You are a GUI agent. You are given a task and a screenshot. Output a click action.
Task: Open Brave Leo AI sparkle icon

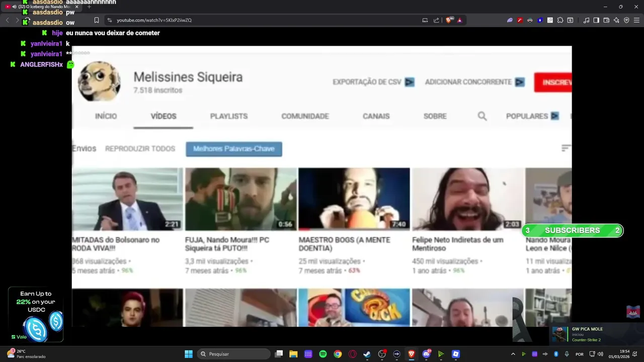(616, 20)
